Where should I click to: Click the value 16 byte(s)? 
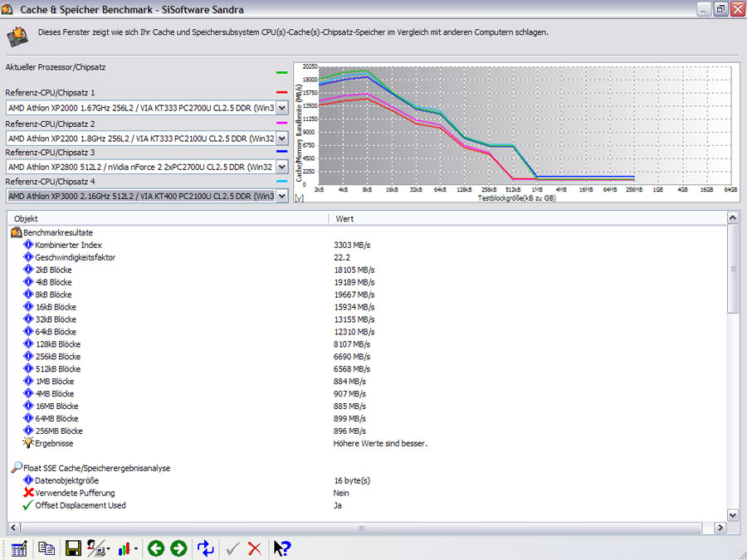pos(352,480)
